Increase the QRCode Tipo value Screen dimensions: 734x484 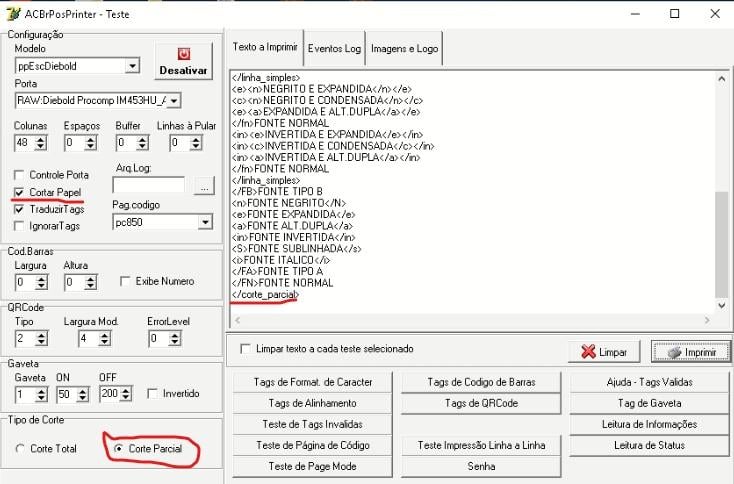click(41, 335)
